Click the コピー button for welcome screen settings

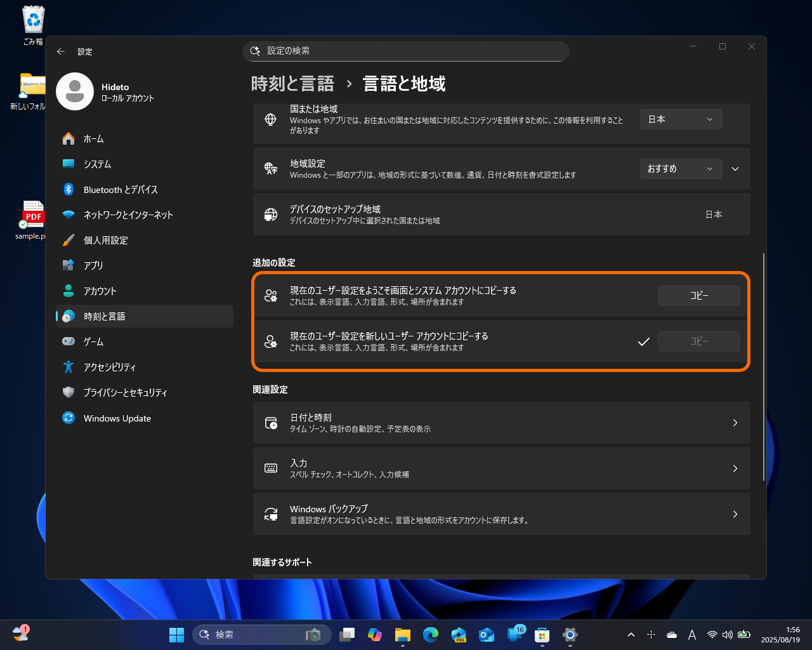pyautogui.click(x=698, y=295)
